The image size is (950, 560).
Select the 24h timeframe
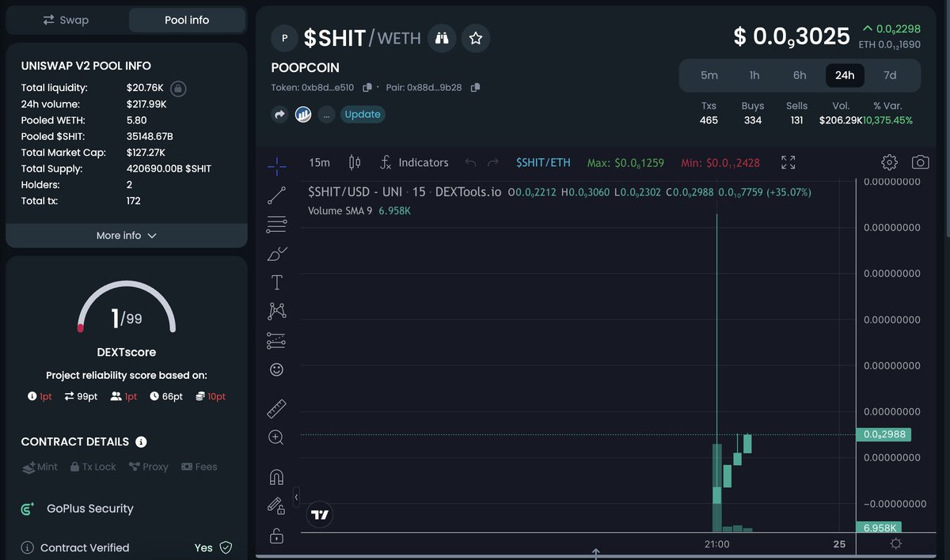click(x=845, y=75)
